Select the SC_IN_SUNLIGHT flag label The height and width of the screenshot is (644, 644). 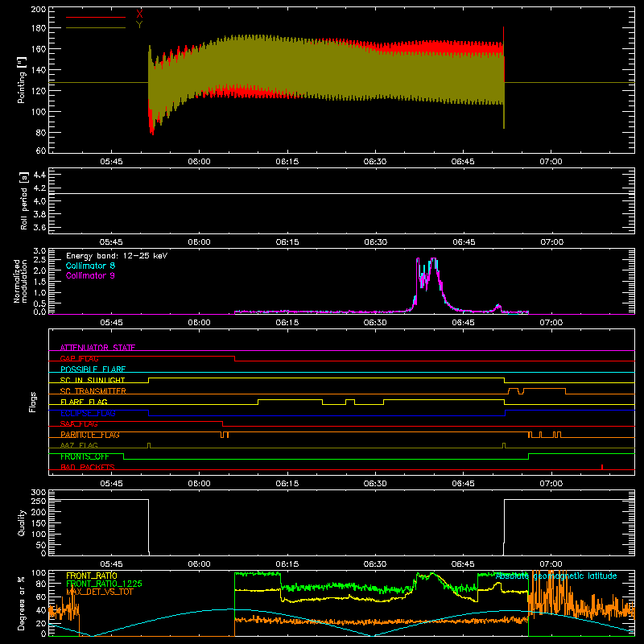point(93,380)
